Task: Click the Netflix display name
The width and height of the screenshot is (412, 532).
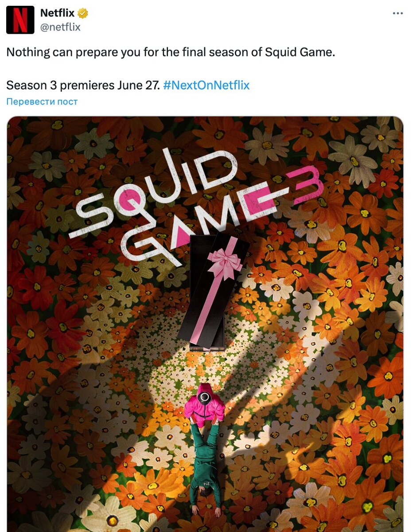Action: click(57, 13)
